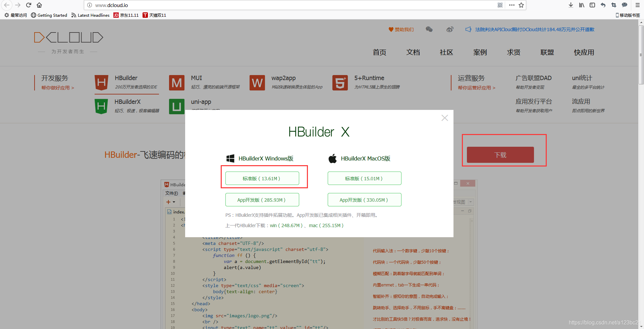The height and width of the screenshot is (329, 644).
Task: Click the wap2app W icon
Action: coord(257,82)
